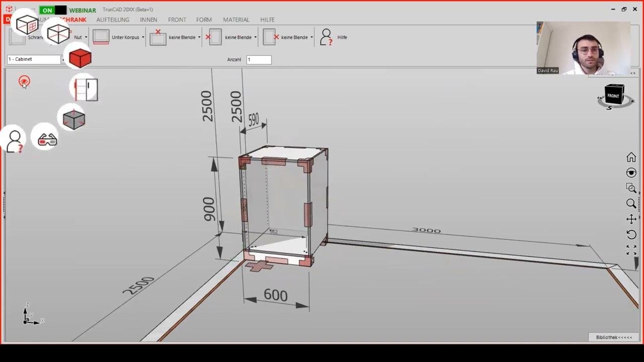This screenshot has height=362, width=644.
Task: Click the person help icon in radial menu
Action: click(x=16, y=141)
